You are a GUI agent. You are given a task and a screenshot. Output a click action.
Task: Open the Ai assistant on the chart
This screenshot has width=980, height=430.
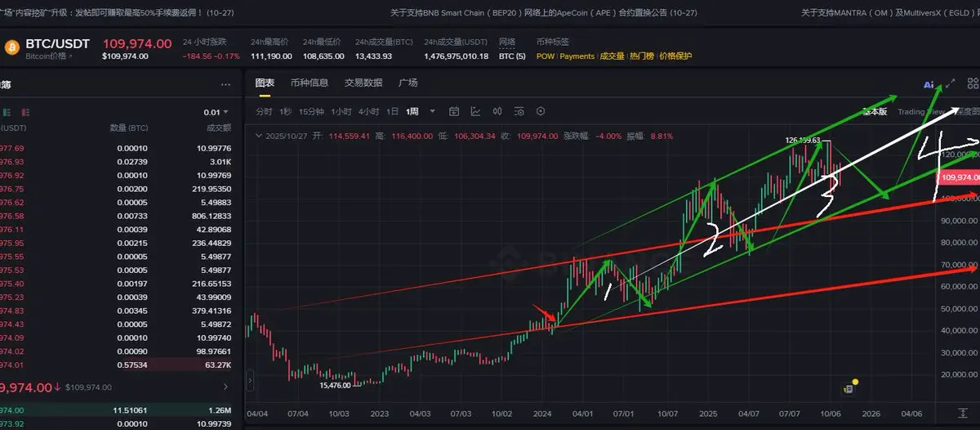tap(928, 84)
